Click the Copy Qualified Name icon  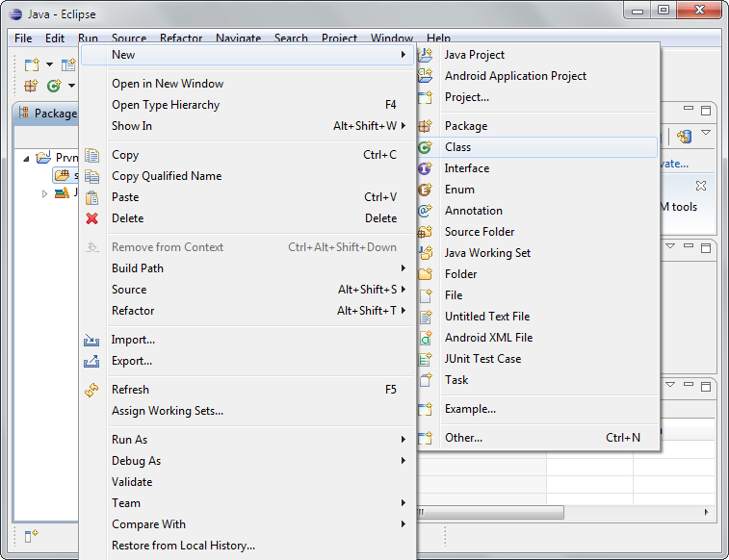[x=92, y=176]
